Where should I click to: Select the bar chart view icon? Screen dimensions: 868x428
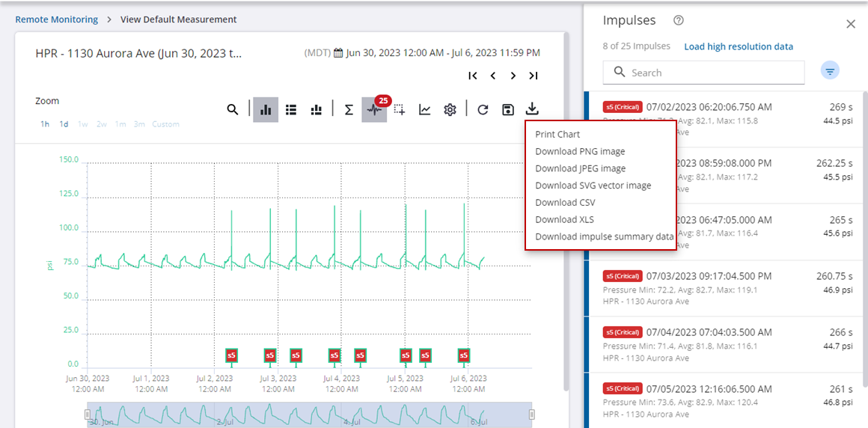pyautogui.click(x=266, y=110)
